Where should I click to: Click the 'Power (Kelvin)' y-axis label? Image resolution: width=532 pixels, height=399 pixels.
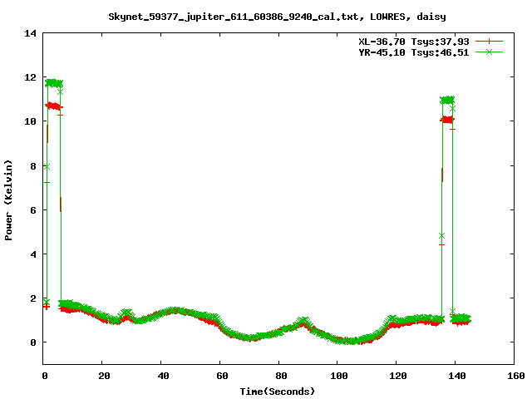[x=8, y=200]
